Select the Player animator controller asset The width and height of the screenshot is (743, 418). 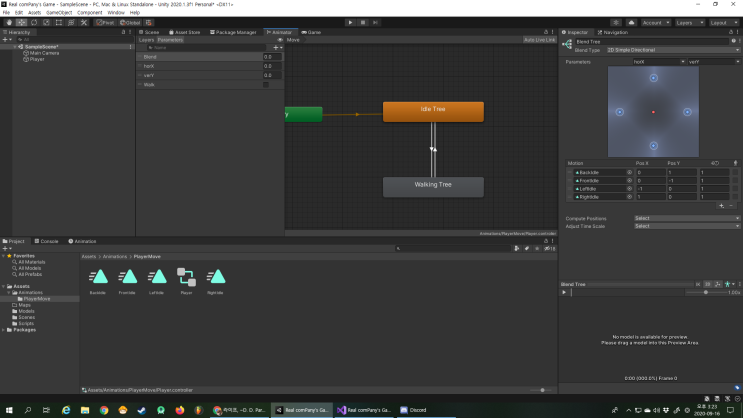click(186, 282)
